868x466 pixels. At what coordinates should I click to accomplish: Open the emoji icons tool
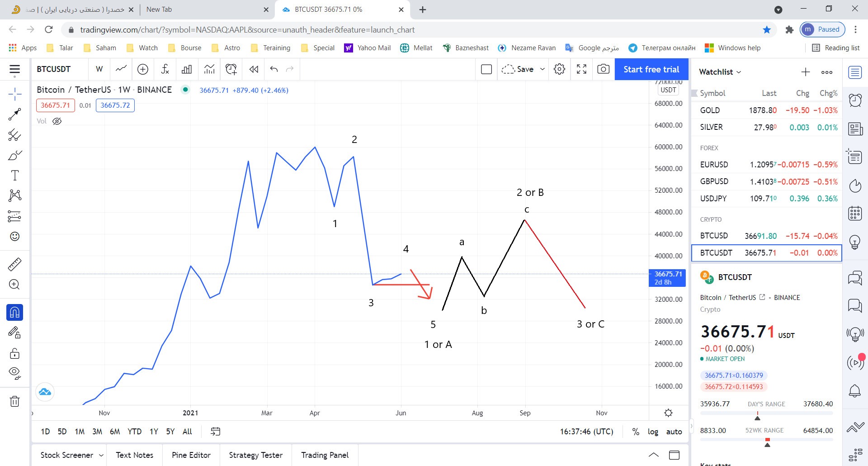(15, 237)
